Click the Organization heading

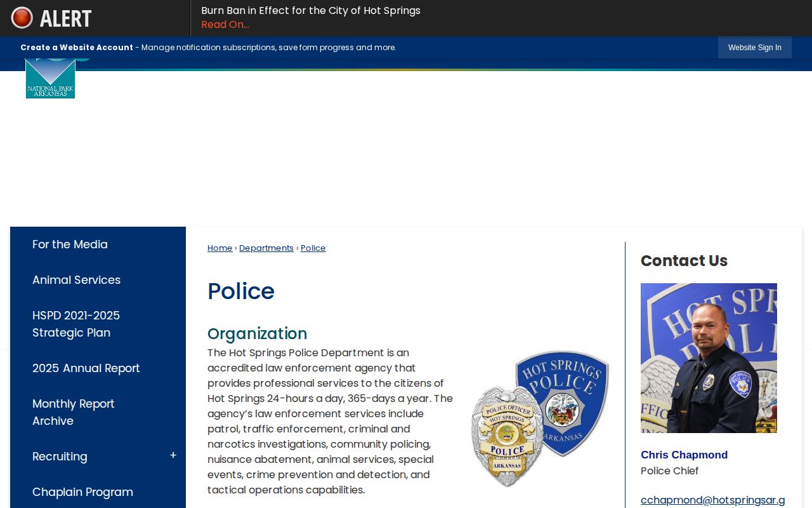(257, 334)
